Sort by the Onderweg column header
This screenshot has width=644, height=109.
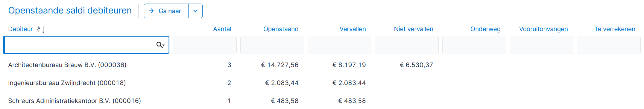click(485, 29)
